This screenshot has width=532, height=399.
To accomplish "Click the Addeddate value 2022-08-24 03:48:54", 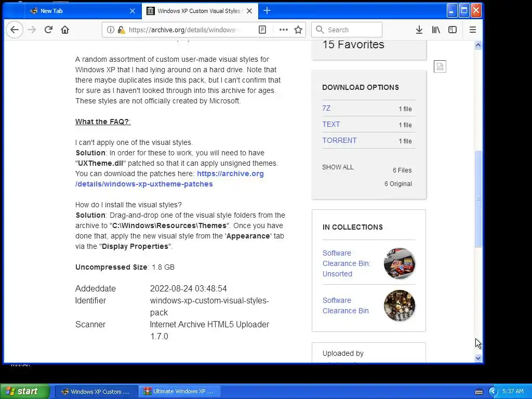I will tap(188, 289).
